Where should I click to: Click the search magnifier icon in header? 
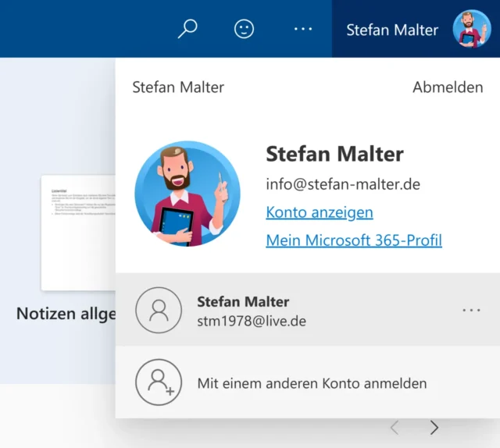[187, 29]
